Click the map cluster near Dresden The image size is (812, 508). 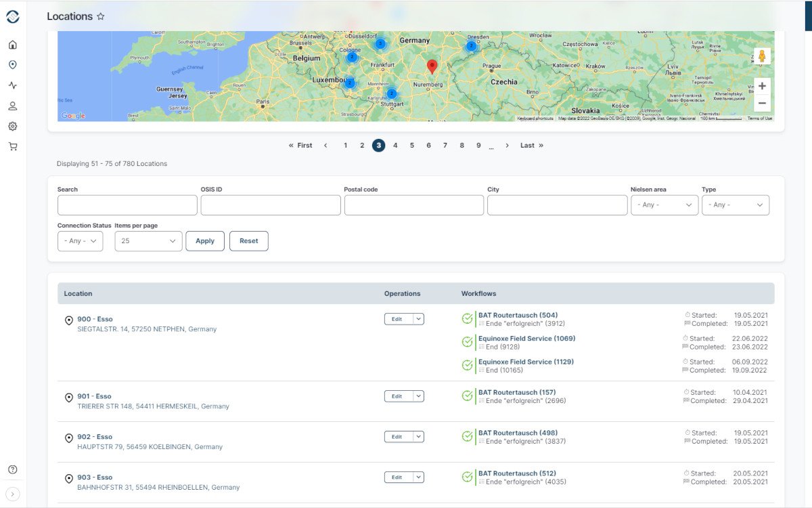pyautogui.click(x=471, y=46)
